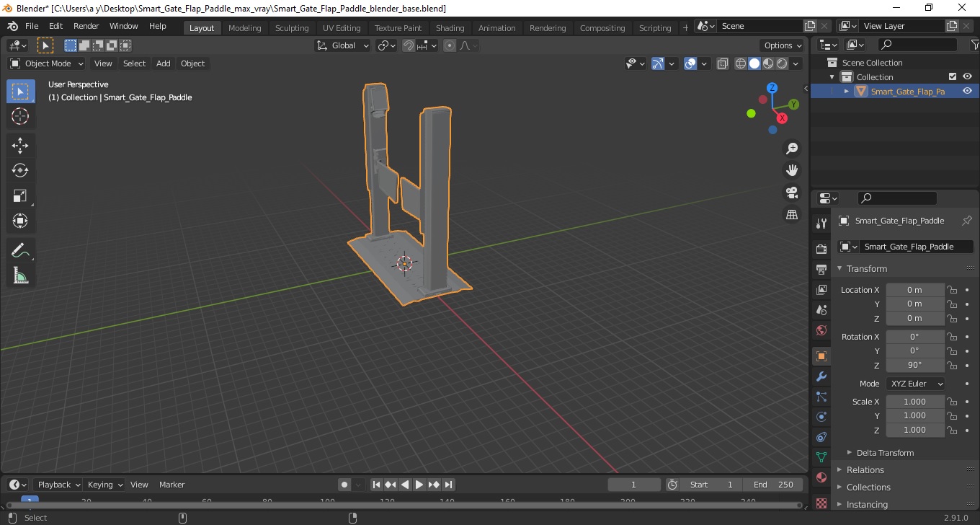Open the XYZ Euler rotation mode dropdown

(915, 384)
